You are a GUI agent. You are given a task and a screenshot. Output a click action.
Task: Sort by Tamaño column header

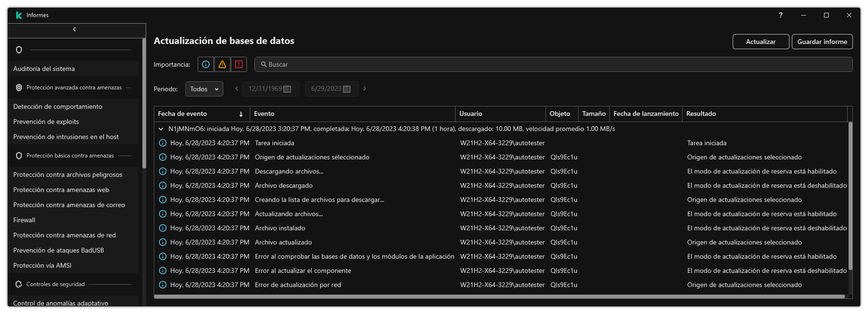[x=594, y=114]
